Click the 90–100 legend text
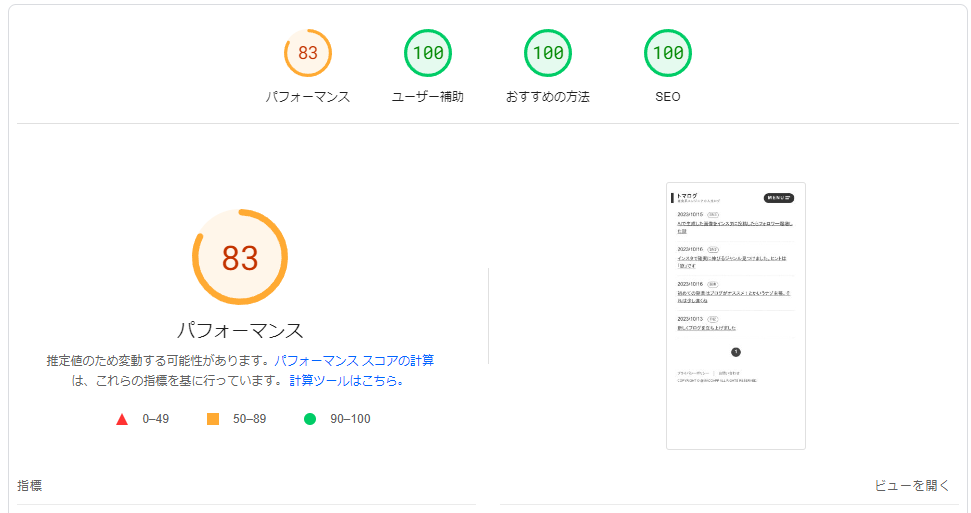This screenshot has height=513, width=971. (x=350, y=419)
